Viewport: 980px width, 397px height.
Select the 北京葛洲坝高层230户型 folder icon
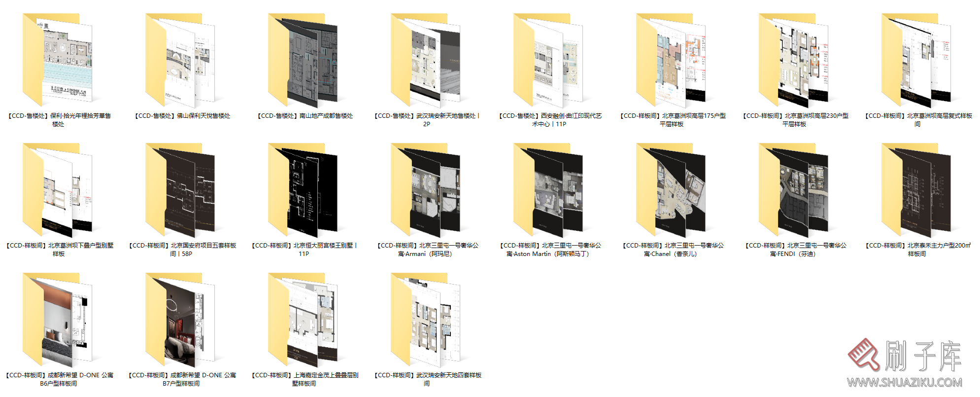794,60
